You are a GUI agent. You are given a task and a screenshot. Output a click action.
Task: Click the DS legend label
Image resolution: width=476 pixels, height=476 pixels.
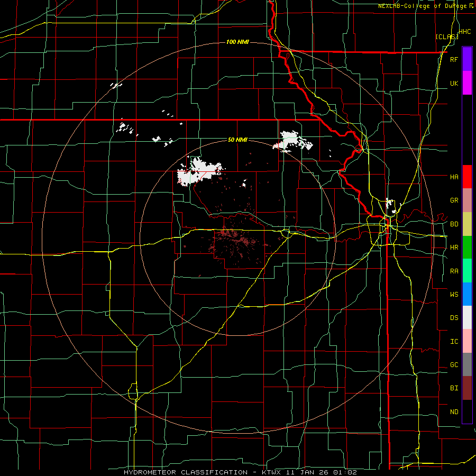pyautogui.click(x=454, y=318)
